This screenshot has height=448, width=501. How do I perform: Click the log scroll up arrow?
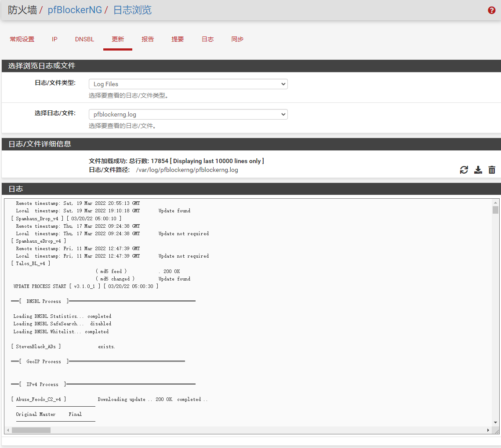495,202
